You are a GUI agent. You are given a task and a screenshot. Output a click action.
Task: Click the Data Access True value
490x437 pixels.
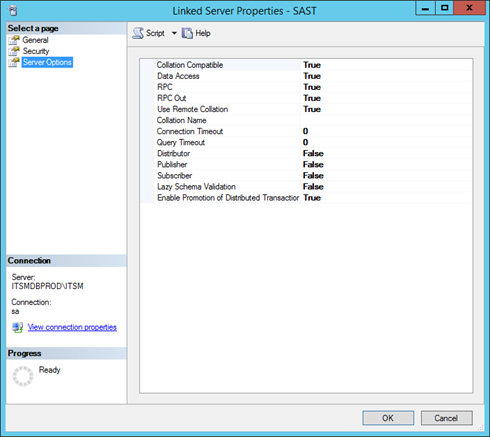(386, 76)
